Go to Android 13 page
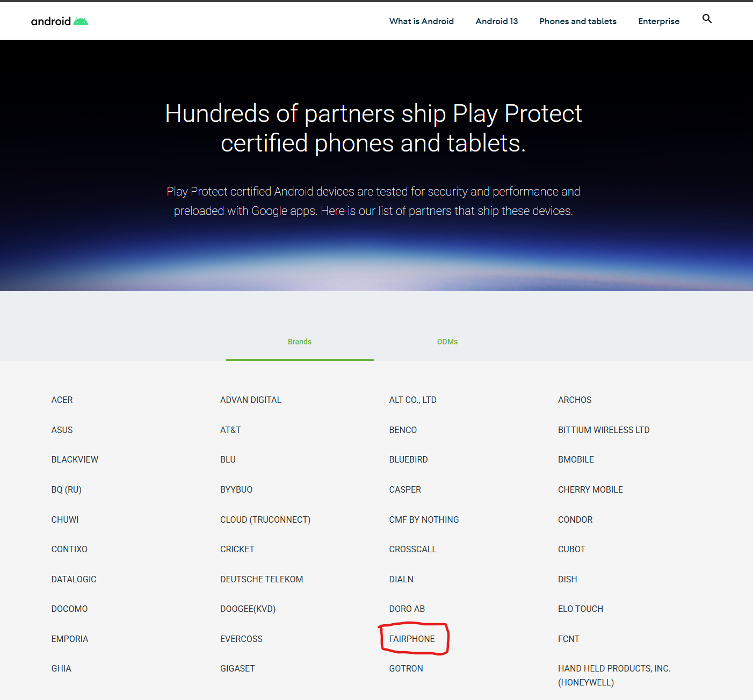The image size is (753, 700). pyautogui.click(x=497, y=21)
